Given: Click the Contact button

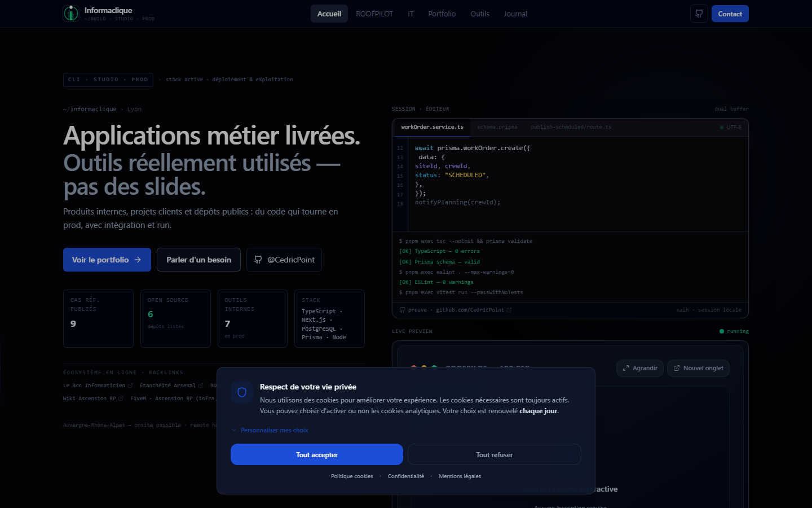Looking at the screenshot, I should (730, 14).
